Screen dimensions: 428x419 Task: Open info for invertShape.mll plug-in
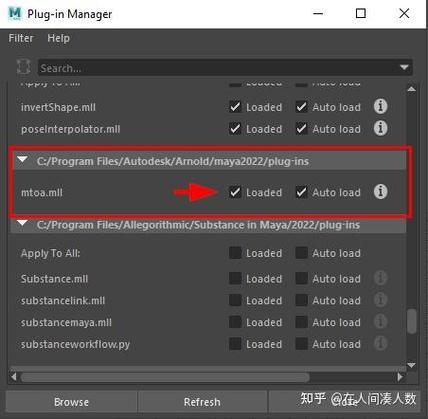380,107
